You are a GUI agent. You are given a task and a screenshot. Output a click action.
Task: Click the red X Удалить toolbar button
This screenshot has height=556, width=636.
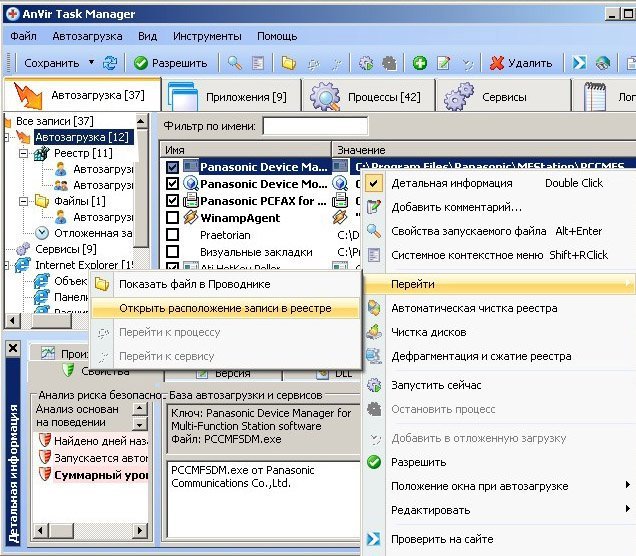click(521, 63)
